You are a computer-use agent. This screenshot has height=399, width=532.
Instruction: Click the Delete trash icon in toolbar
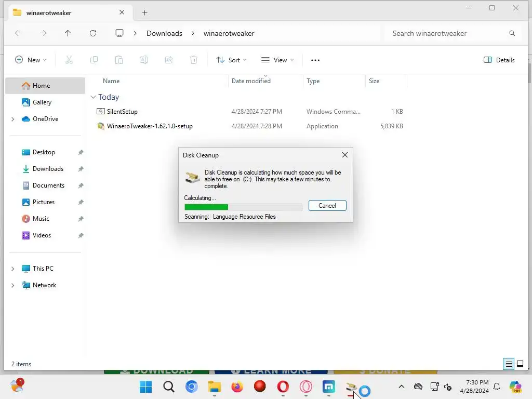(194, 60)
